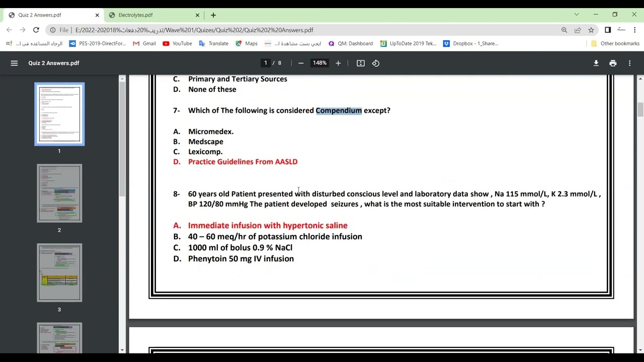Click the File site info chip
The width and height of the screenshot is (644, 362).
click(x=60, y=30)
